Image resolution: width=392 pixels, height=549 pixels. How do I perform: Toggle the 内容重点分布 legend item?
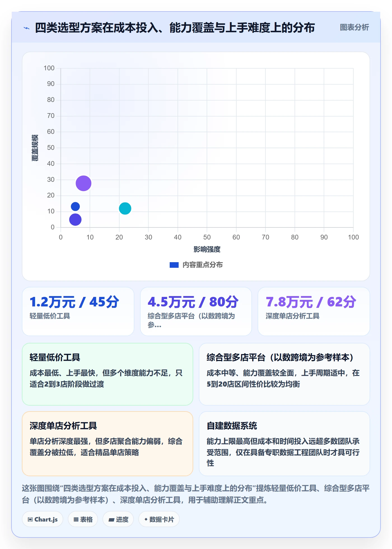tap(196, 265)
